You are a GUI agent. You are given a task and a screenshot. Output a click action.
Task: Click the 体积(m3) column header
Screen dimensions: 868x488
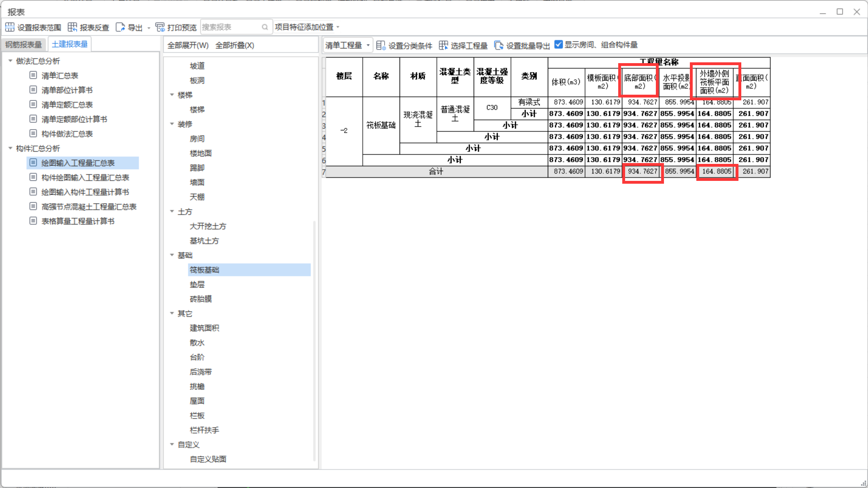point(566,82)
